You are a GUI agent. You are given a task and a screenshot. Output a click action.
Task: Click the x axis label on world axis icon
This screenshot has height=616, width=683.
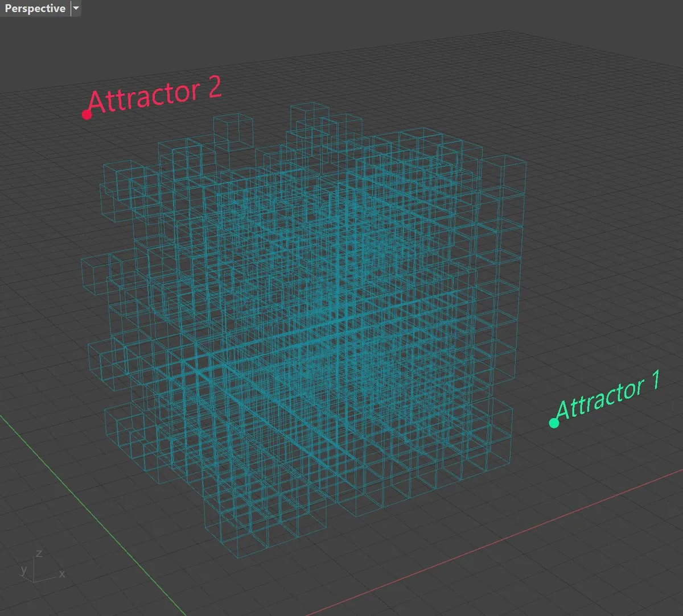[62, 574]
